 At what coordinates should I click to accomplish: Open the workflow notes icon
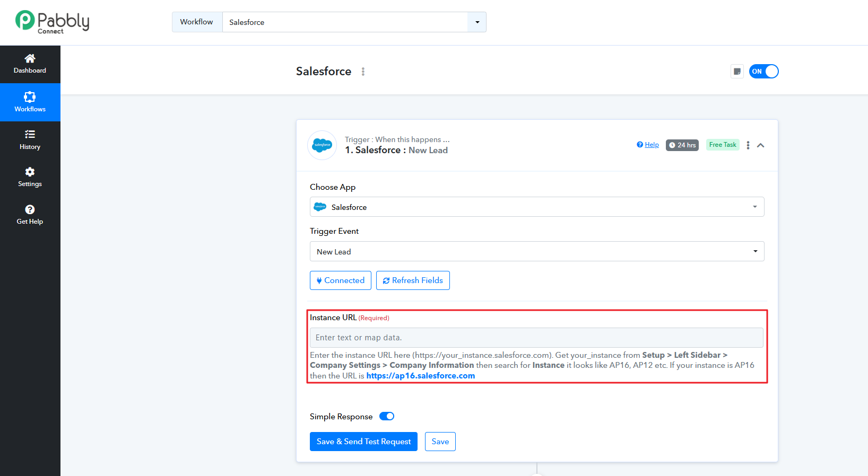coord(737,72)
